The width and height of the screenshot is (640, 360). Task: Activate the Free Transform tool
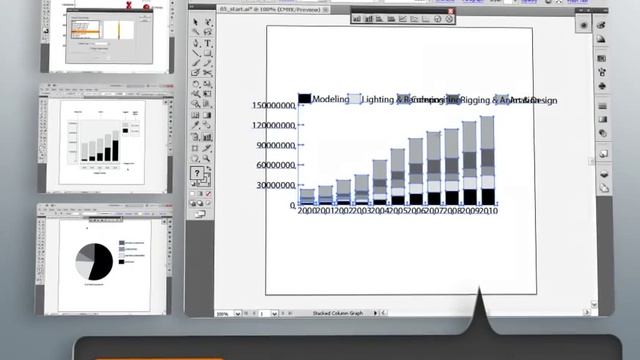coord(208,94)
